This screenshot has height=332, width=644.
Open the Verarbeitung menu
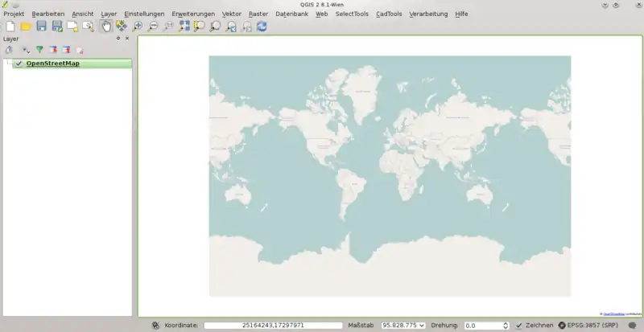428,14
